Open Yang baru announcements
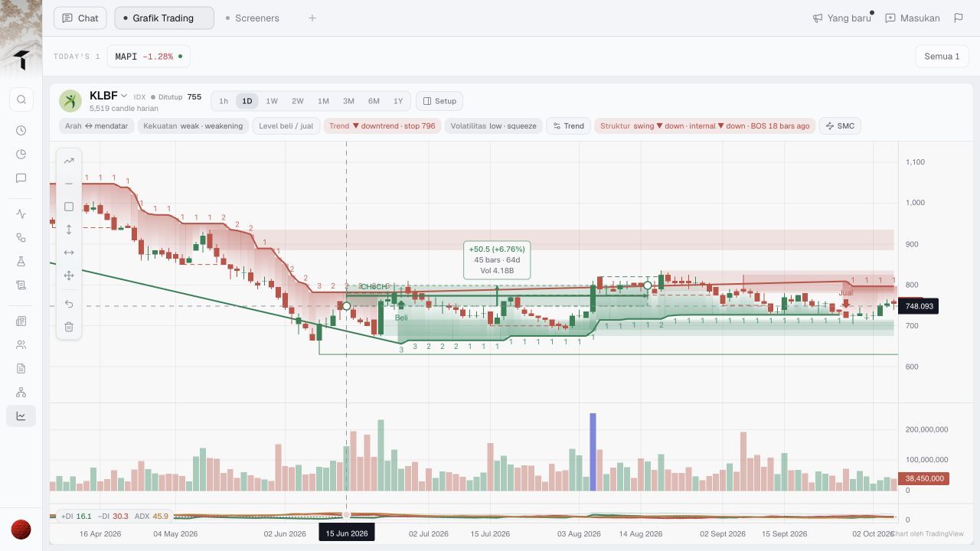Screen dimensions: 980x551 pos(842,18)
